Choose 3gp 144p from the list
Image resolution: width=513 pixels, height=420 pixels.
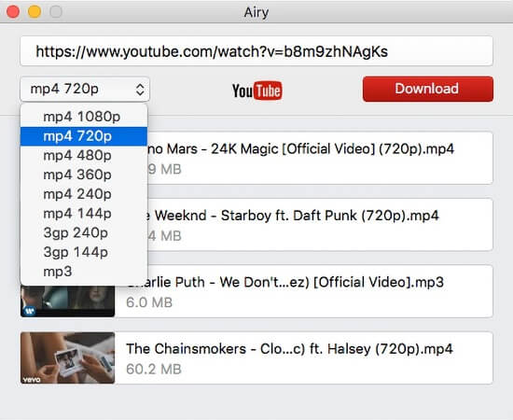(x=84, y=252)
